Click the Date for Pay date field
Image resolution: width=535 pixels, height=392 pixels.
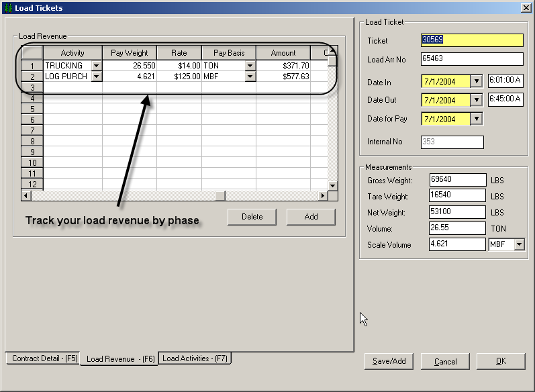(446, 119)
